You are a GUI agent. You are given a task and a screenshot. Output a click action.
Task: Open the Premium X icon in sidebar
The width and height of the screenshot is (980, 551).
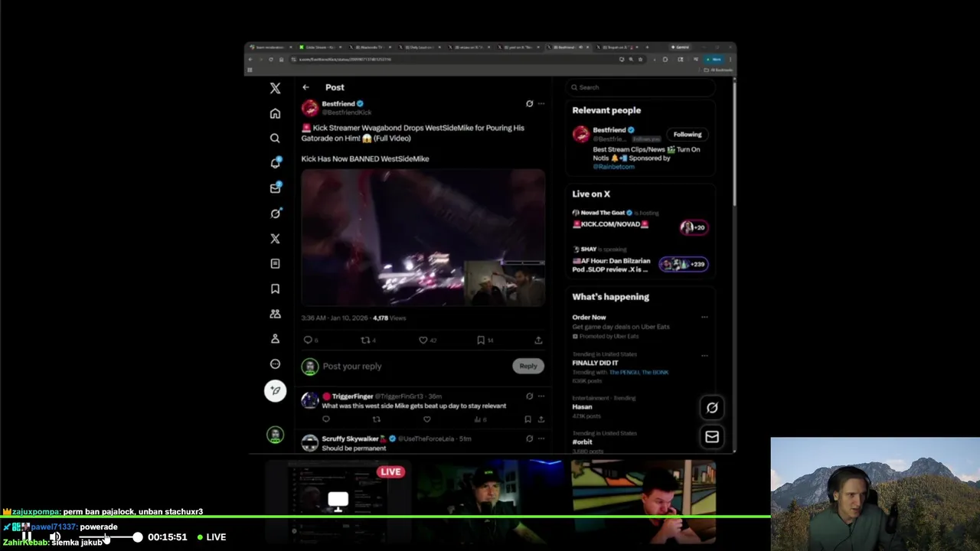pyautogui.click(x=275, y=239)
